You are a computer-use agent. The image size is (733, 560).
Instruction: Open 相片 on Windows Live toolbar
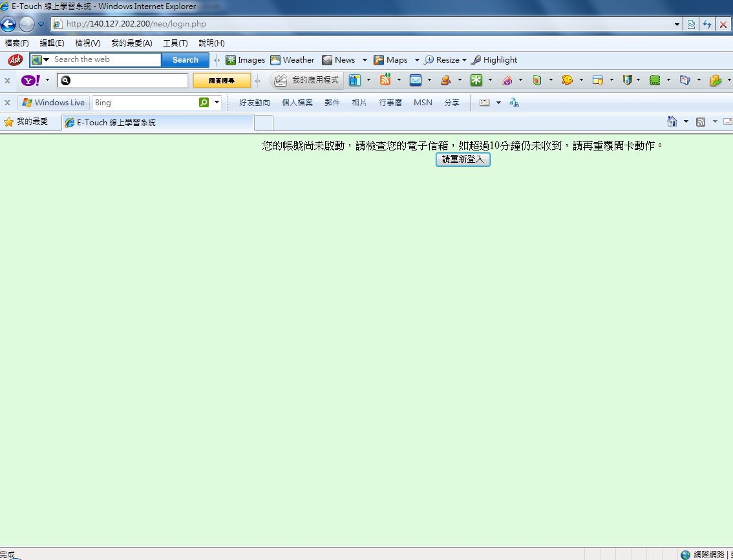point(359,102)
